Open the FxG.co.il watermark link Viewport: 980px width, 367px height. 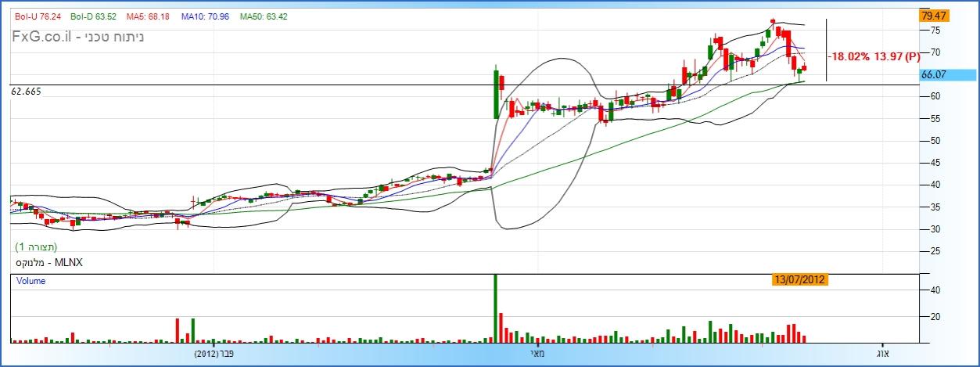click(43, 36)
